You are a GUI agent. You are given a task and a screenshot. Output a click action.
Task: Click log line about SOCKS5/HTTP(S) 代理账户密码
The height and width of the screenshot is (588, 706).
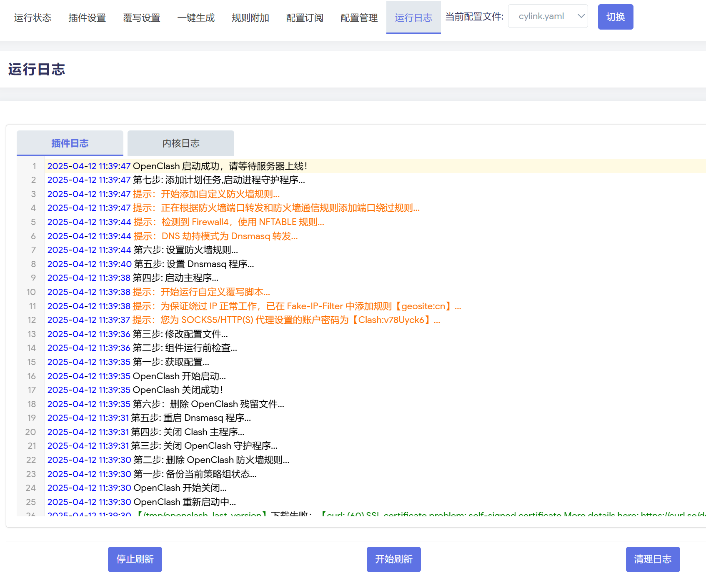(x=244, y=320)
